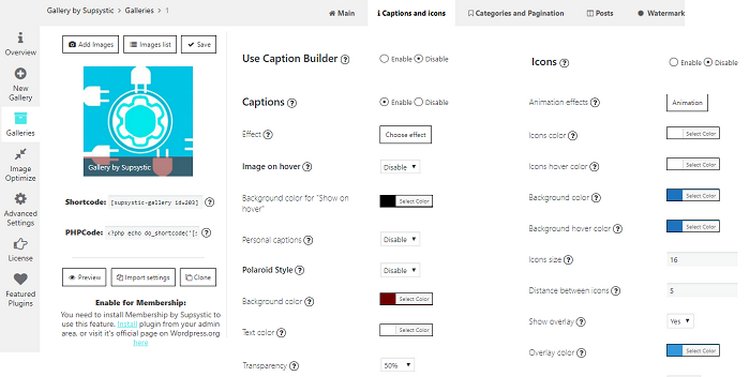The image size is (750, 377).
Task: Click help icon next to Shortcode
Action: click(x=210, y=202)
